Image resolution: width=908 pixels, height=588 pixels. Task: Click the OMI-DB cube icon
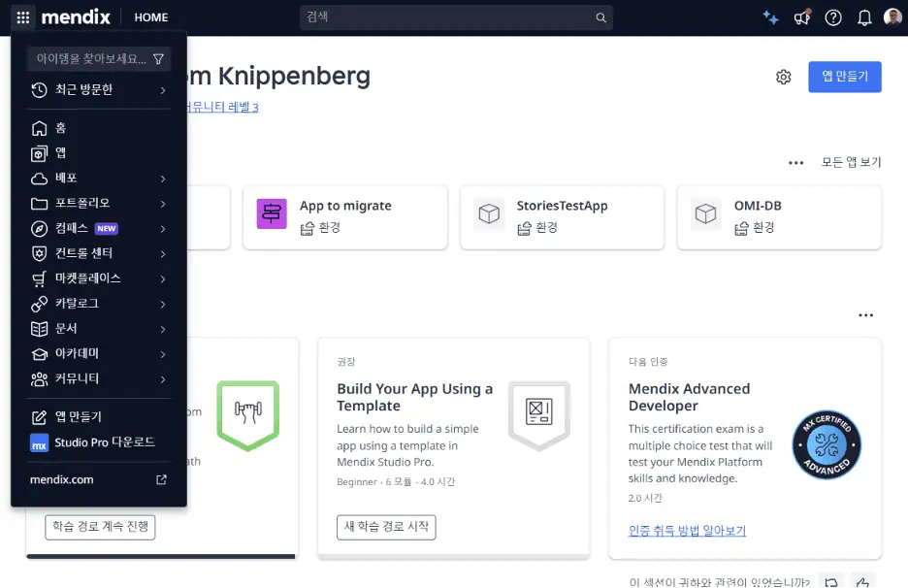click(x=706, y=213)
